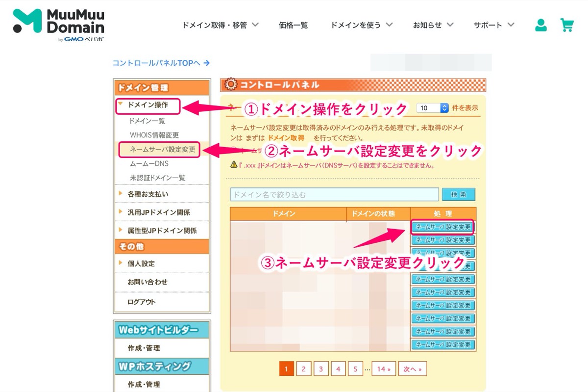
Task: Focus the ドメイン名で絞り込む search field
Action: pyautogui.click(x=335, y=195)
